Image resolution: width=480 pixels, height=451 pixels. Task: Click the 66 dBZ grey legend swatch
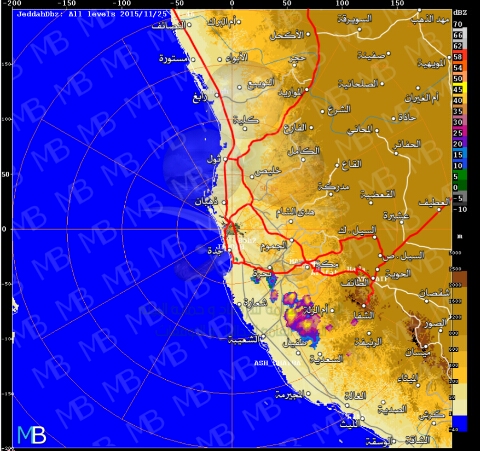[460, 35]
